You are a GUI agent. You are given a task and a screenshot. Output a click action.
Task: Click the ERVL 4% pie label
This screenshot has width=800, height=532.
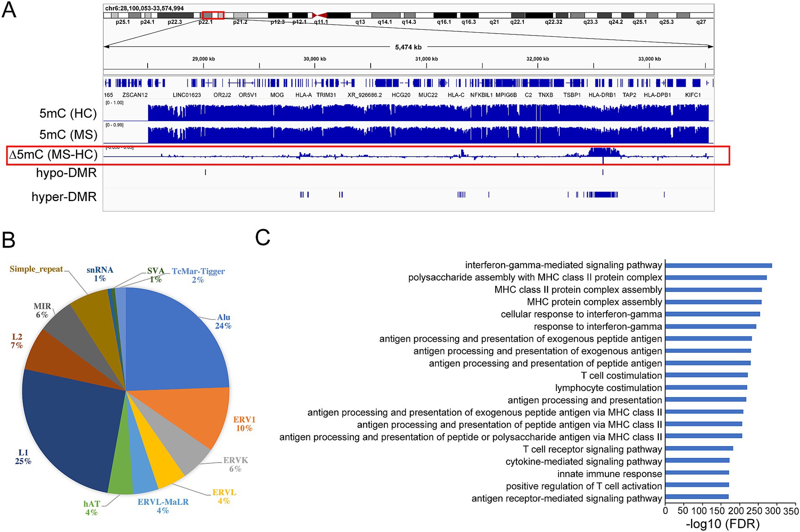[x=224, y=496]
